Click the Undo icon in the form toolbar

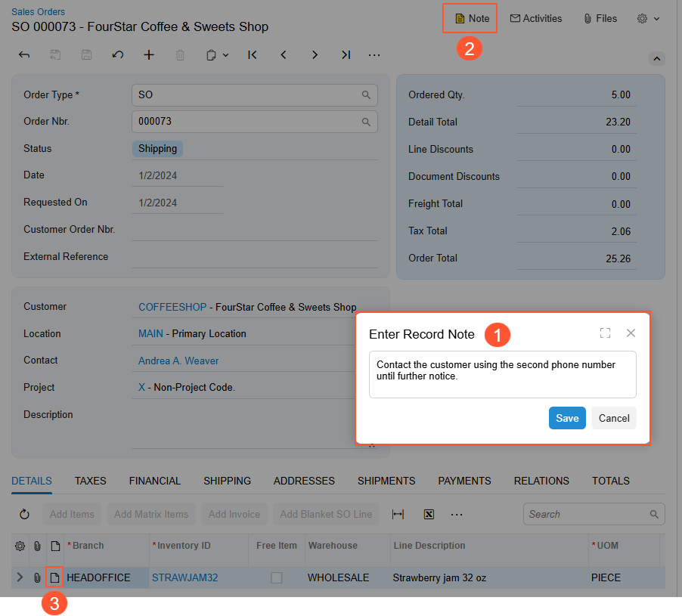[x=117, y=54]
